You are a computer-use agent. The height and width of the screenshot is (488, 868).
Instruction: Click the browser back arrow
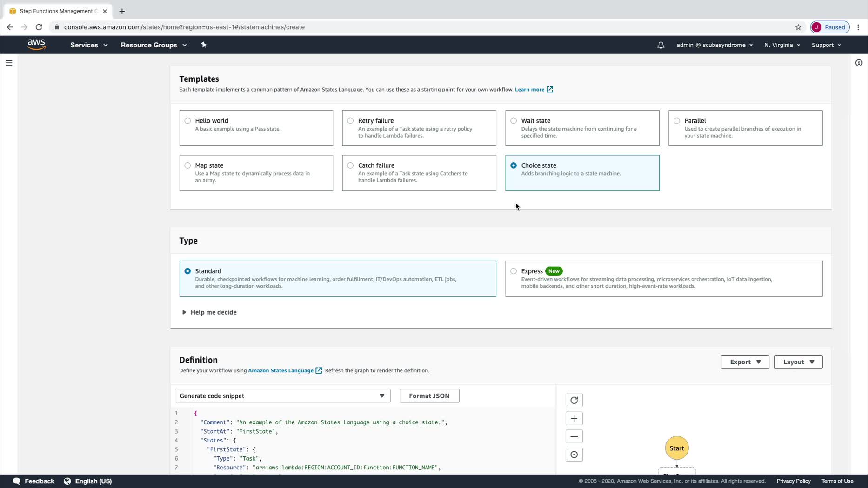pos(10,27)
